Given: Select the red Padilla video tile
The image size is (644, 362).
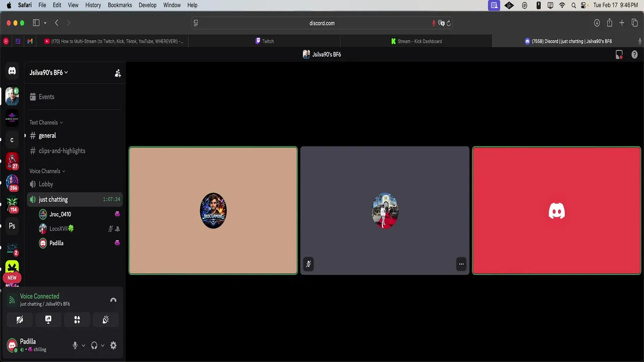Looking at the screenshot, I should tap(556, 211).
